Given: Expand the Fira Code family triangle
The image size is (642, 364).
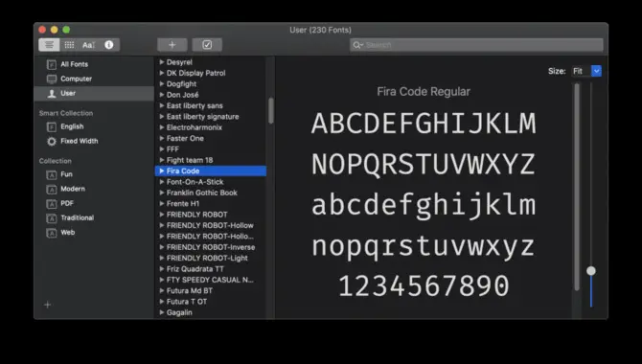Looking at the screenshot, I should 162,171.
